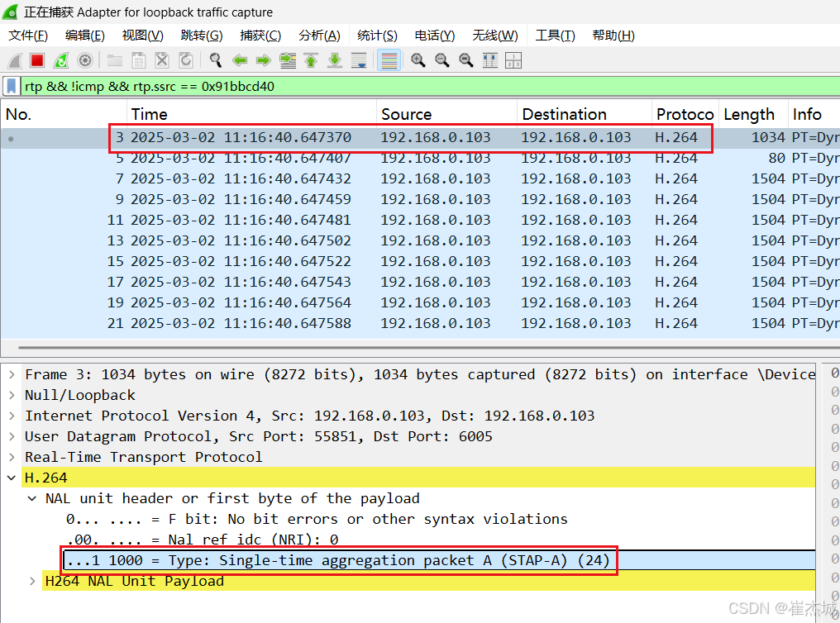Expand the Null/Loopback layer

tap(12, 396)
